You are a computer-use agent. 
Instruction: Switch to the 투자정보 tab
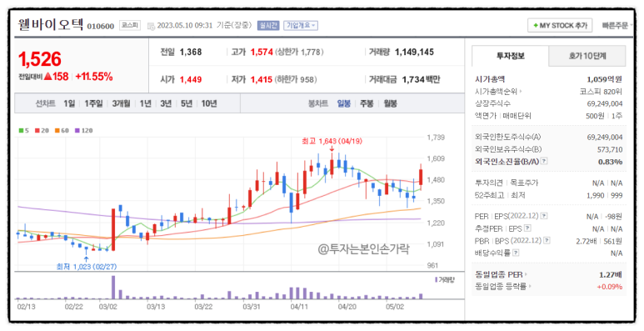pos(510,56)
